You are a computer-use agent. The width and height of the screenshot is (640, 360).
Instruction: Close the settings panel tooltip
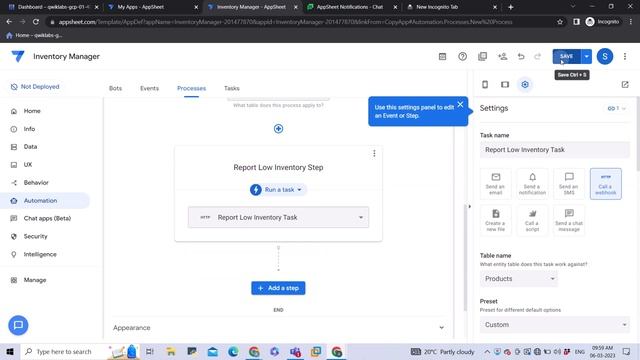460,104
